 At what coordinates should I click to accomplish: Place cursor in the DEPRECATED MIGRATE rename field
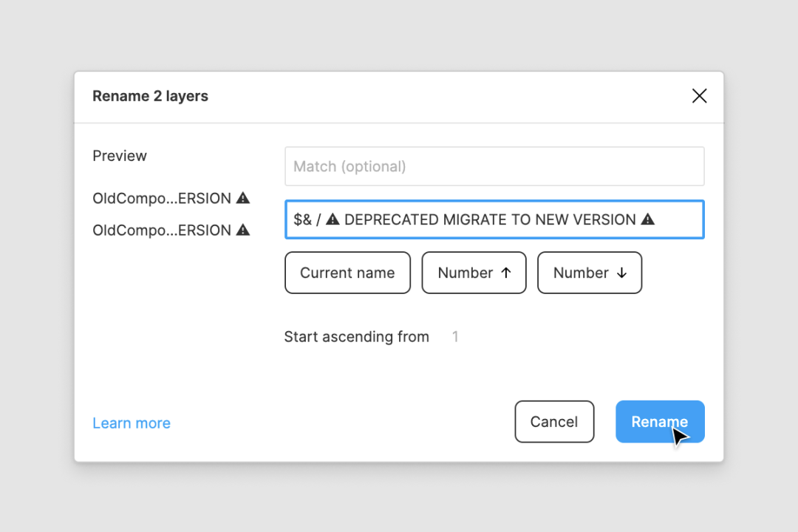click(x=494, y=219)
